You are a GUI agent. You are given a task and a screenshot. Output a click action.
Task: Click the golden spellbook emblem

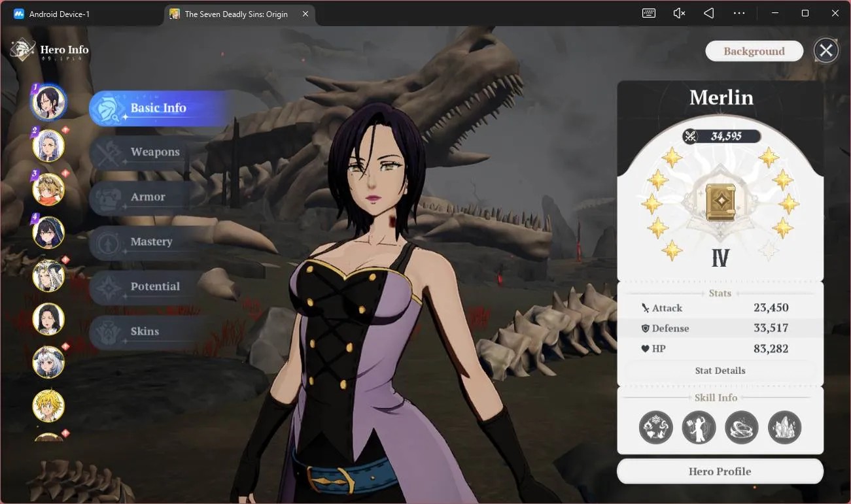point(721,202)
